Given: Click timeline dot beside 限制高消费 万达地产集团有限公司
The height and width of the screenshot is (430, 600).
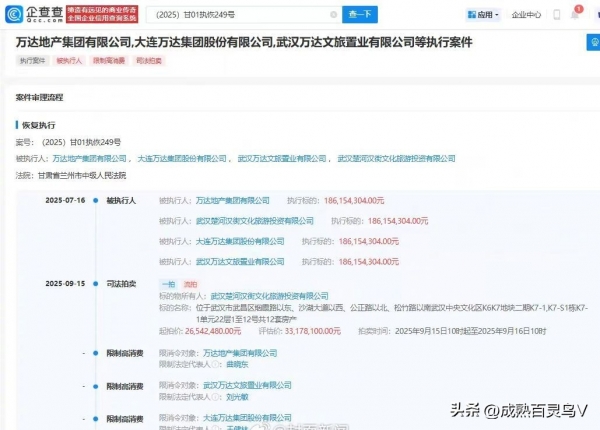Looking at the screenshot, I should pyautogui.click(x=96, y=353).
